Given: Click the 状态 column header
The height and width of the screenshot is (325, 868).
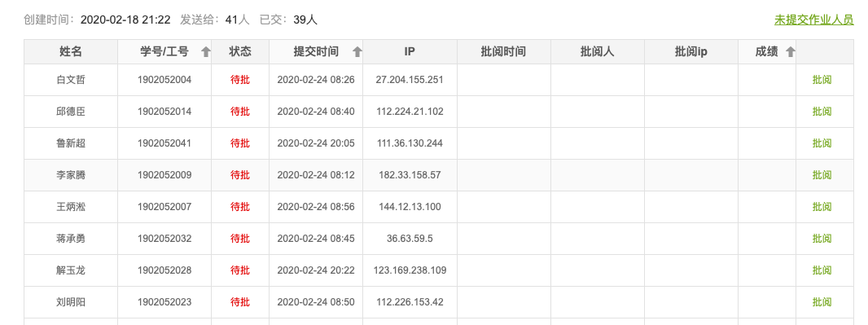Looking at the screenshot, I should point(240,52).
